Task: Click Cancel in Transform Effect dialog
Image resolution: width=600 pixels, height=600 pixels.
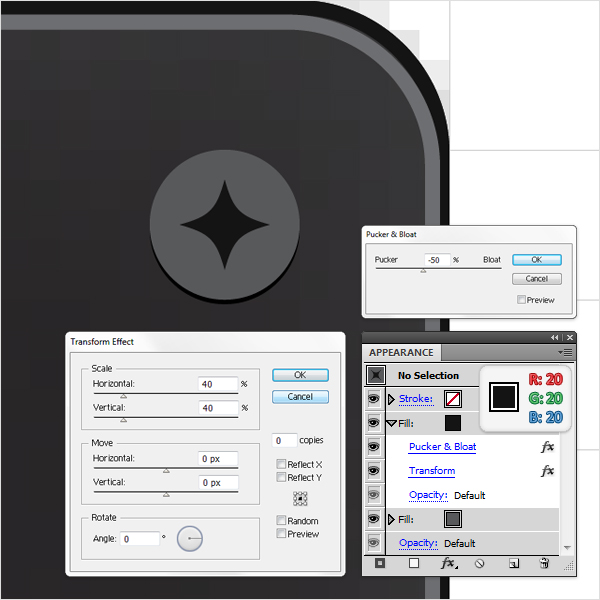Action: point(300,397)
